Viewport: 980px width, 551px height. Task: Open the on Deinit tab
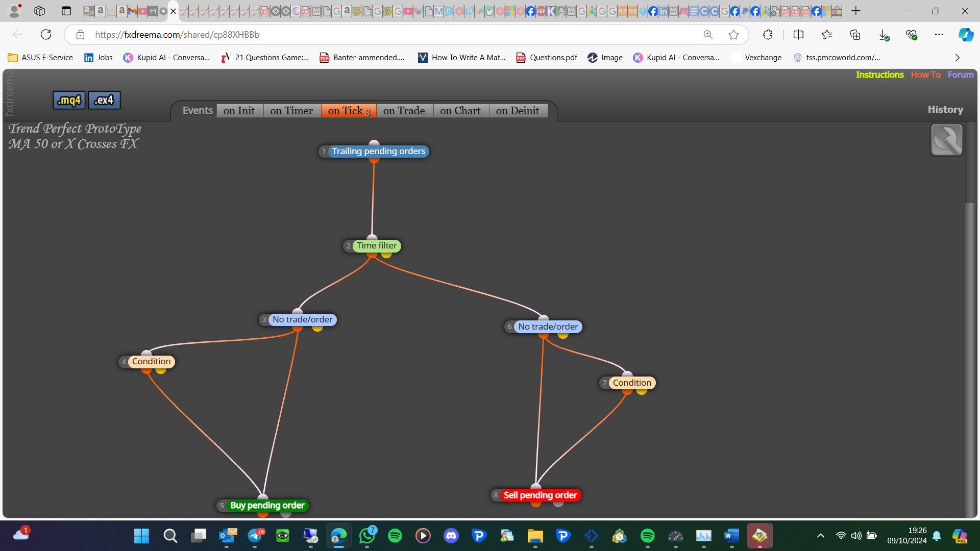click(x=518, y=111)
